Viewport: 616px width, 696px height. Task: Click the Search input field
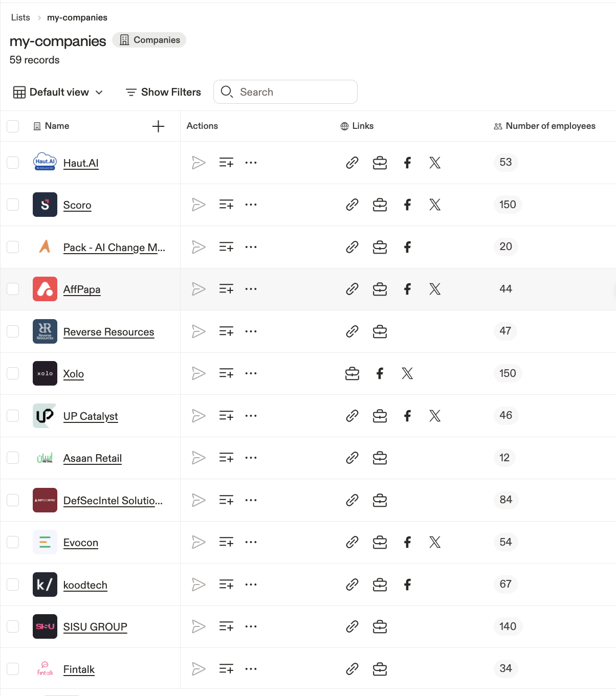[285, 92]
